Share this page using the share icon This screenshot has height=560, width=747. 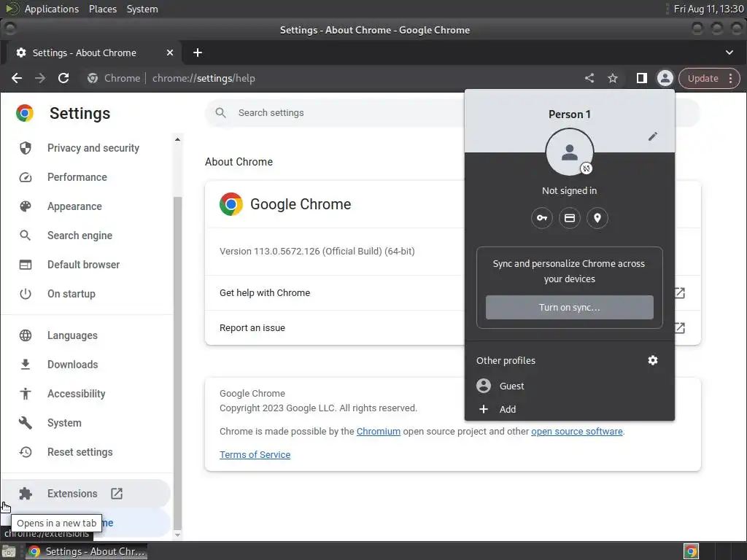click(x=589, y=78)
